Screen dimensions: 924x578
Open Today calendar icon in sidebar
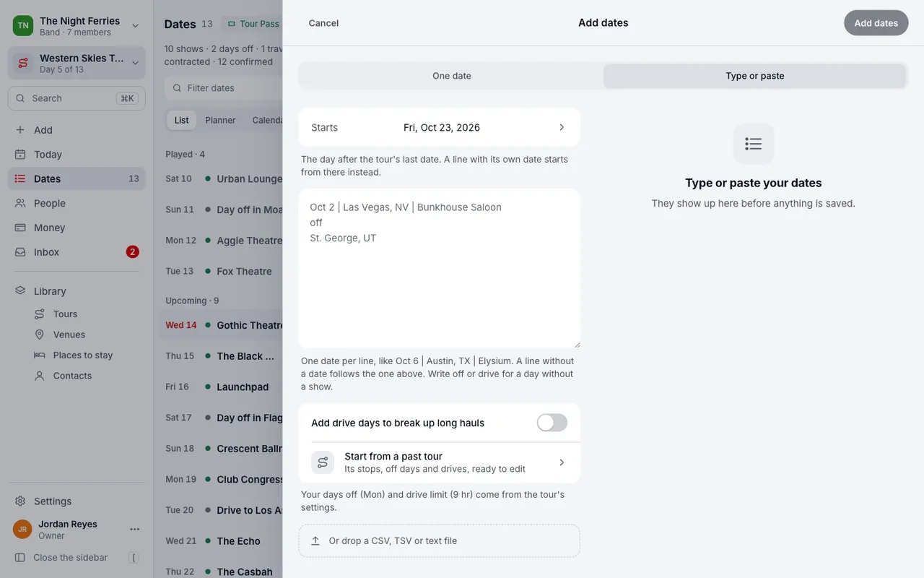tap(20, 155)
